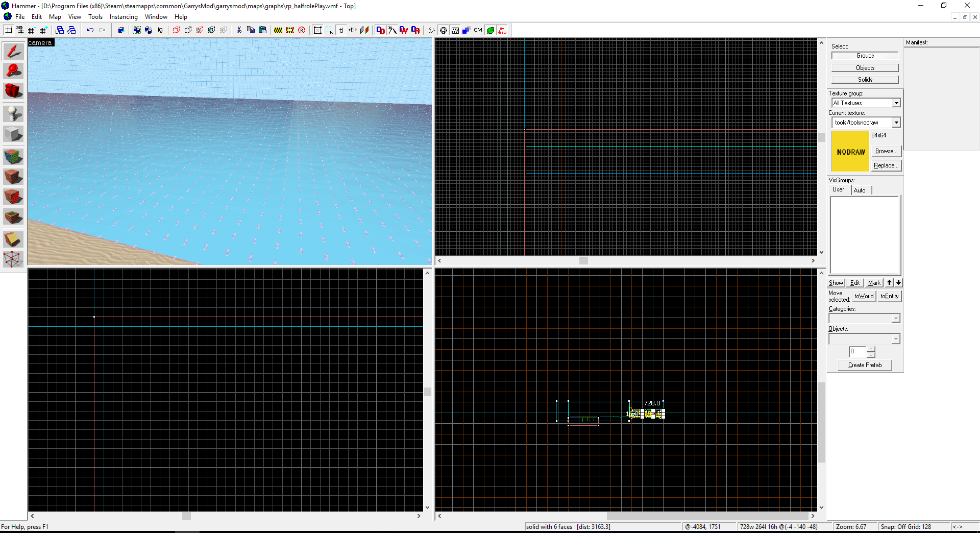Switch to the Auto VisGroups tab
Viewport: 980px width, 533px height.
coord(860,190)
